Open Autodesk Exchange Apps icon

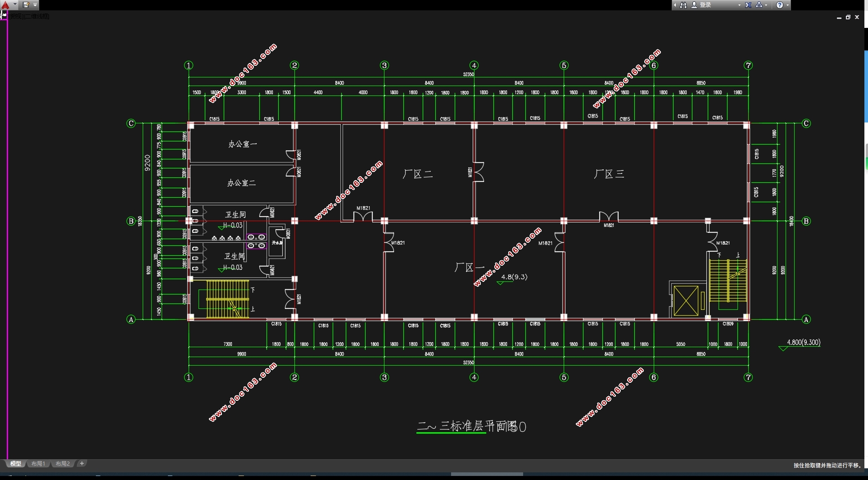click(x=748, y=5)
